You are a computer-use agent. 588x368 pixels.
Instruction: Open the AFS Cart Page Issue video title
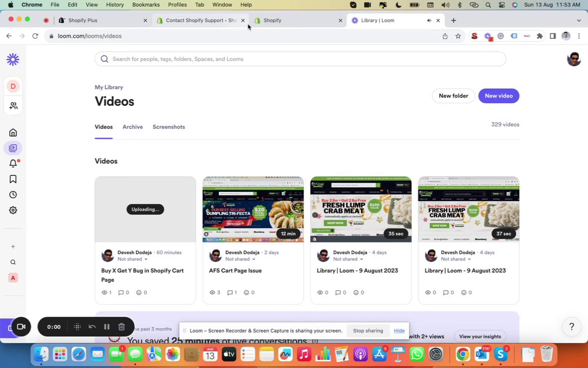pos(235,270)
